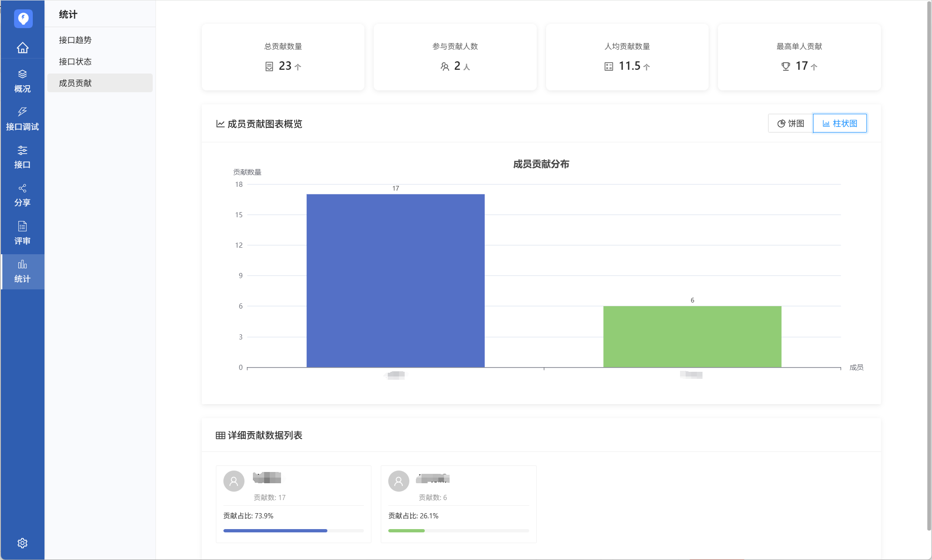This screenshot has height=560, width=932.
Task: Click the avatar of member with 17 contributions
Action: 234,481
